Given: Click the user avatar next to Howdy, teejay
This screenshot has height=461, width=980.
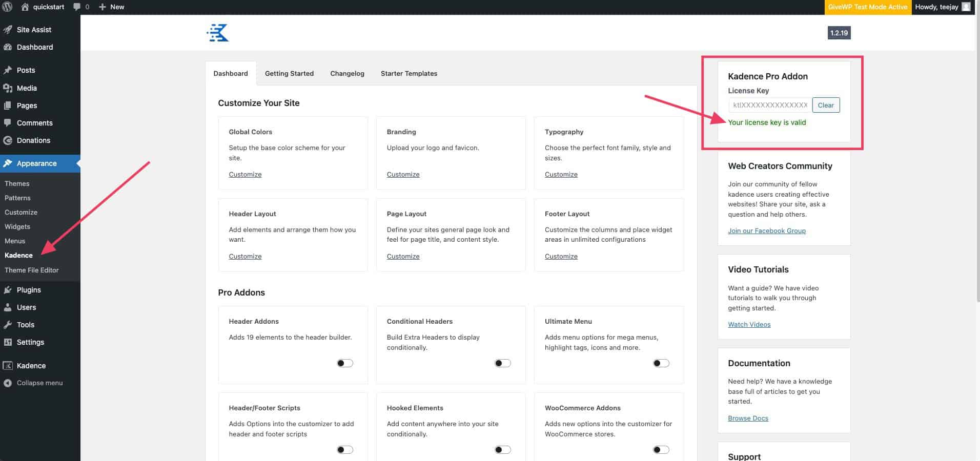Looking at the screenshot, I should coord(966,7).
